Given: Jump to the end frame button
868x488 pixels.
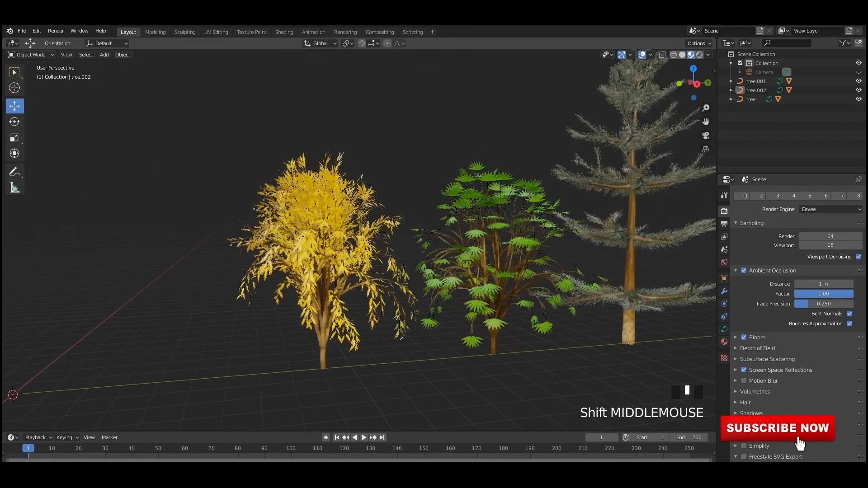Looking at the screenshot, I should coord(382,437).
